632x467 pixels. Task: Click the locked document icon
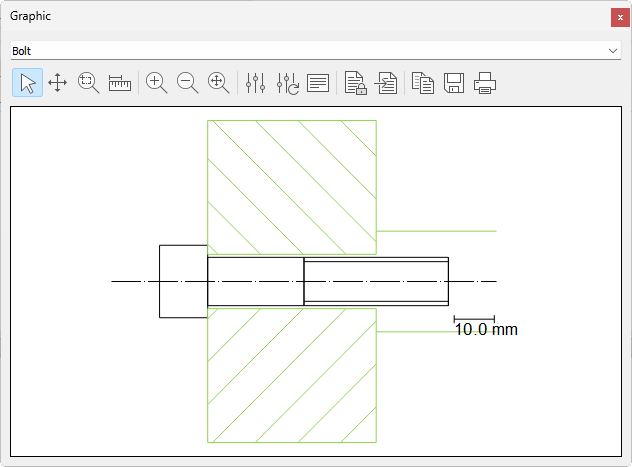coord(355,83)
